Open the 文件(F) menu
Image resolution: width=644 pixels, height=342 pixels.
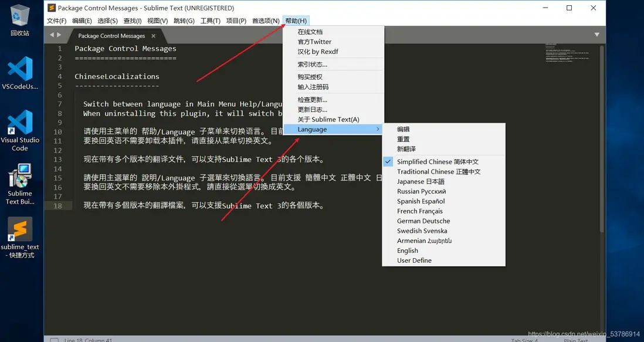point(57,21)
